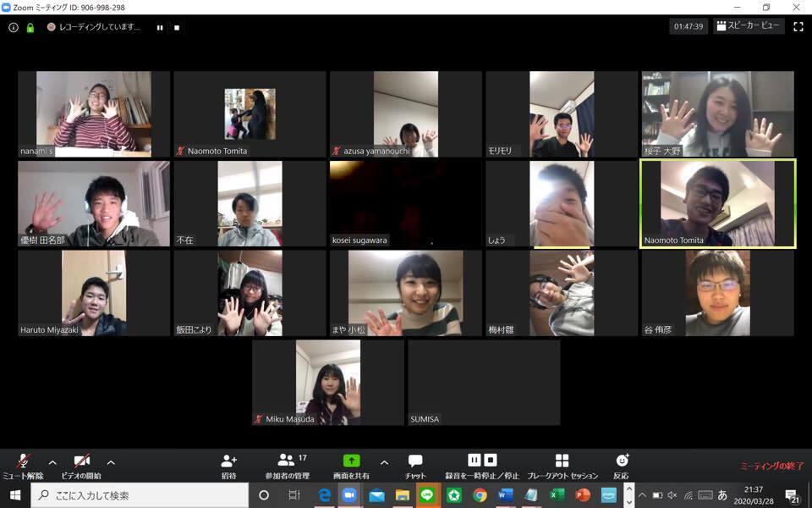This screenshot has width=812, height=508.
Task: Click the green Share Screen (画面を共有) icon
Action: (x=351, y=461)
